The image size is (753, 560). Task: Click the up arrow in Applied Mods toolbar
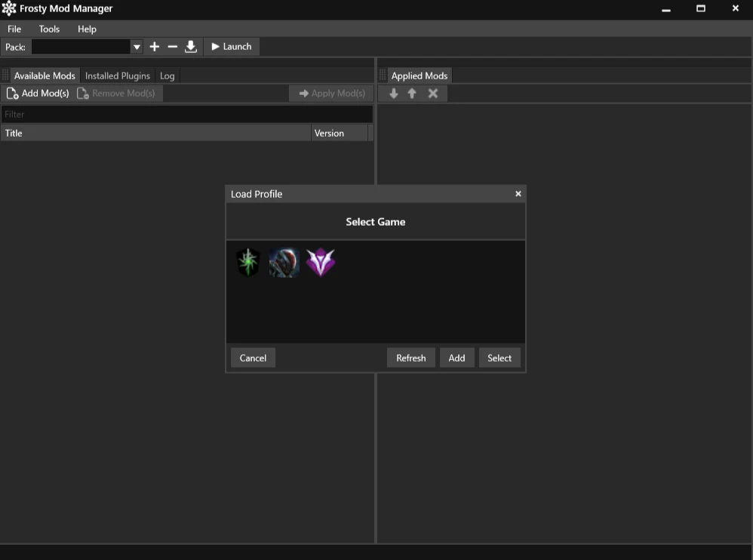click(x=412, y=93)
